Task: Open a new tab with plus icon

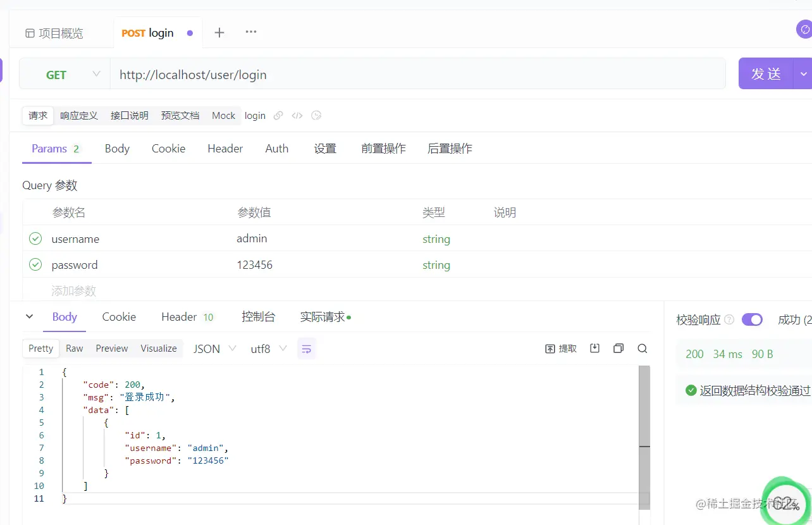Action: tap(219, 33)
